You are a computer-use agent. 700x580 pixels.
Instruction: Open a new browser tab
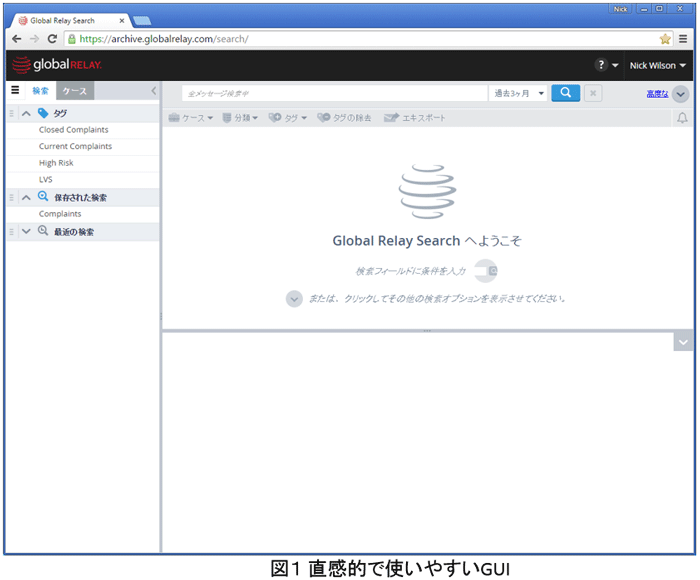coord(142,21)
